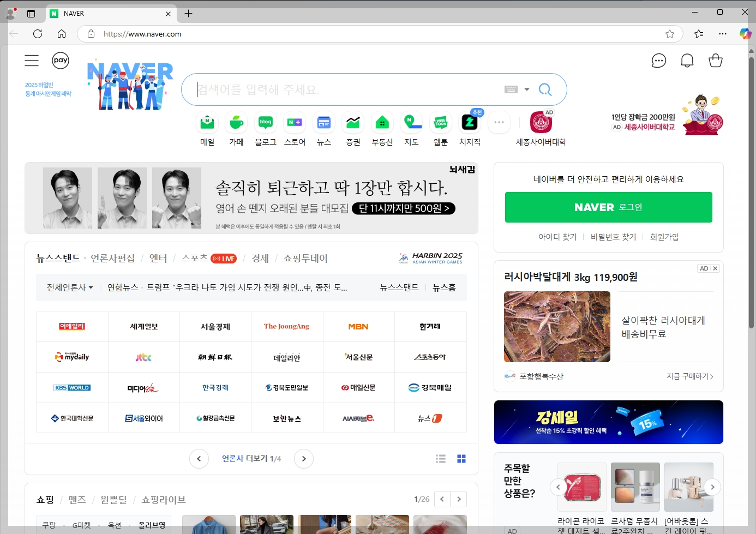Open the 메일 mail shortcut icon
The height and width of the screenshot is (534, 756).
pyautogui.click(x=207, y=123)
